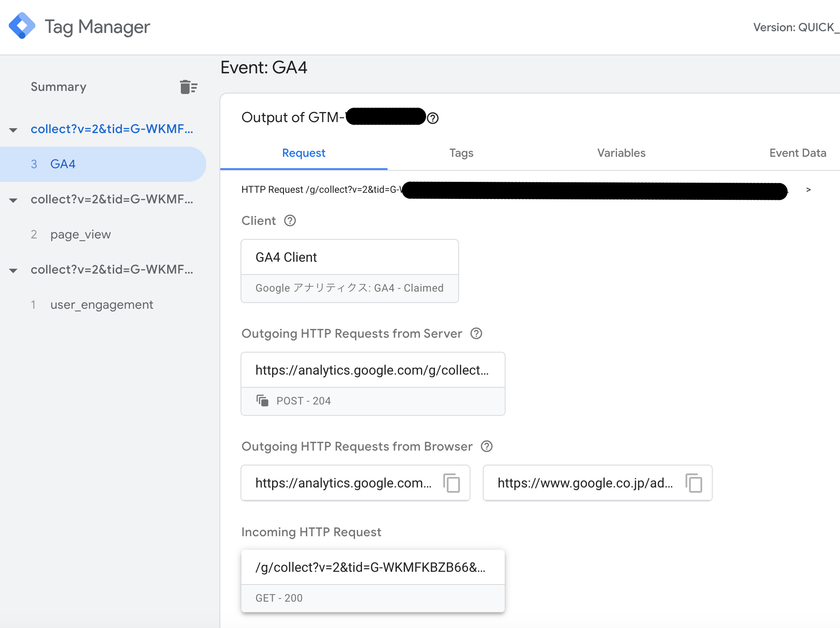Collapse the first collect?v=2 request group
The height and width of the screenshot is (628, 840).
13,130
